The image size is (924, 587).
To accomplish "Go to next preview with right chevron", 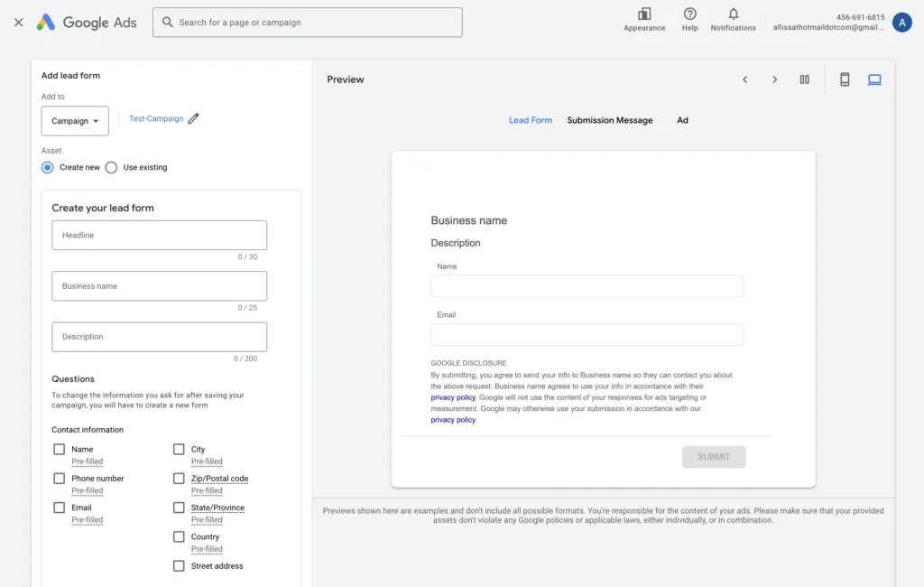I will [774, 79].
